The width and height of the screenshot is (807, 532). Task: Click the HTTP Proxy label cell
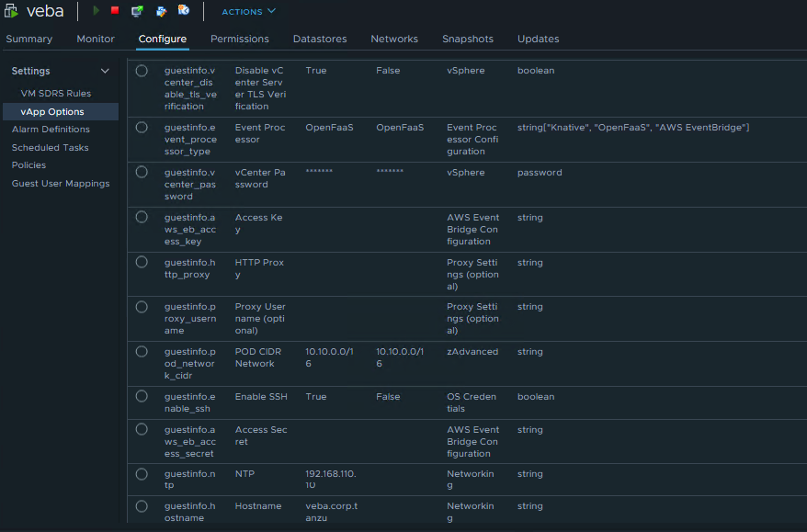point(259,268)
